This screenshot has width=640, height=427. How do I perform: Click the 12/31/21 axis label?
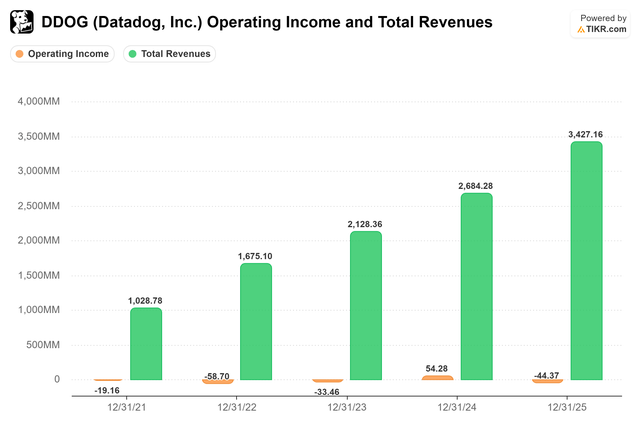(x=127, y=407)
